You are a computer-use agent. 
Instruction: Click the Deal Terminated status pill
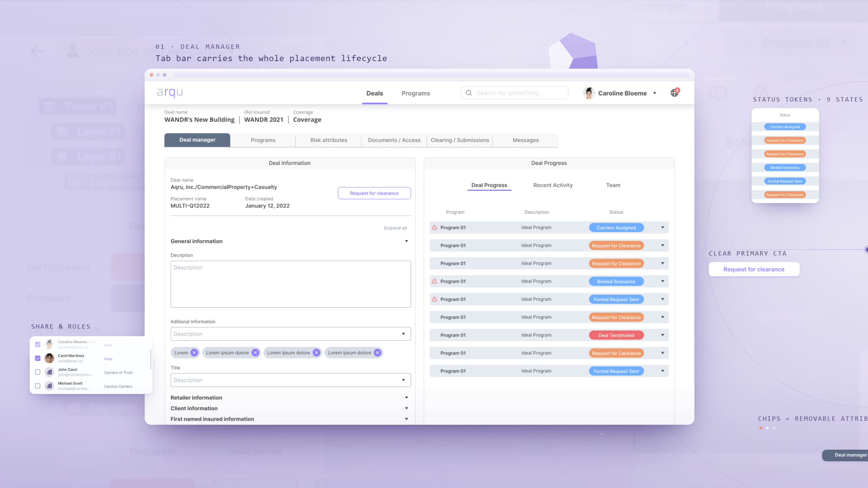coord(616,335)
